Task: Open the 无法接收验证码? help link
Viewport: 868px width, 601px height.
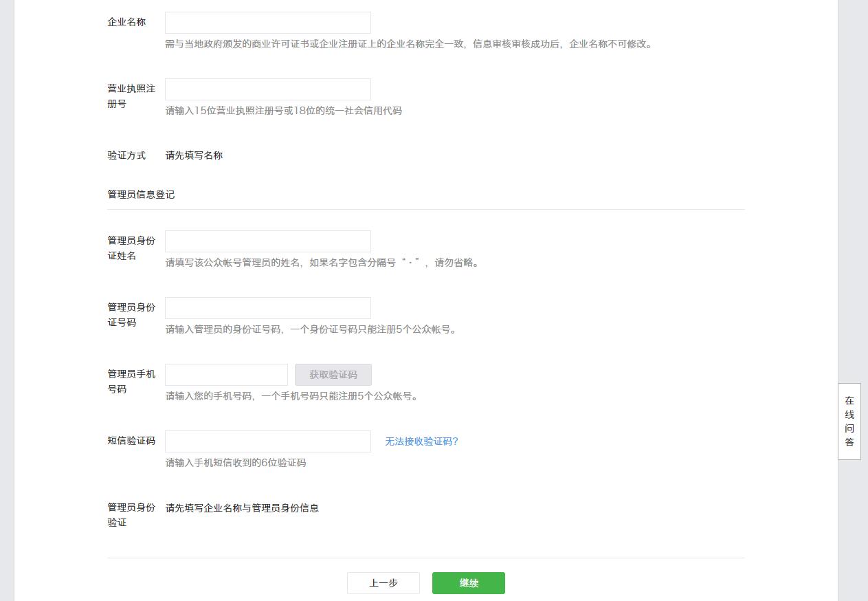Action: (x=421, y=441)
